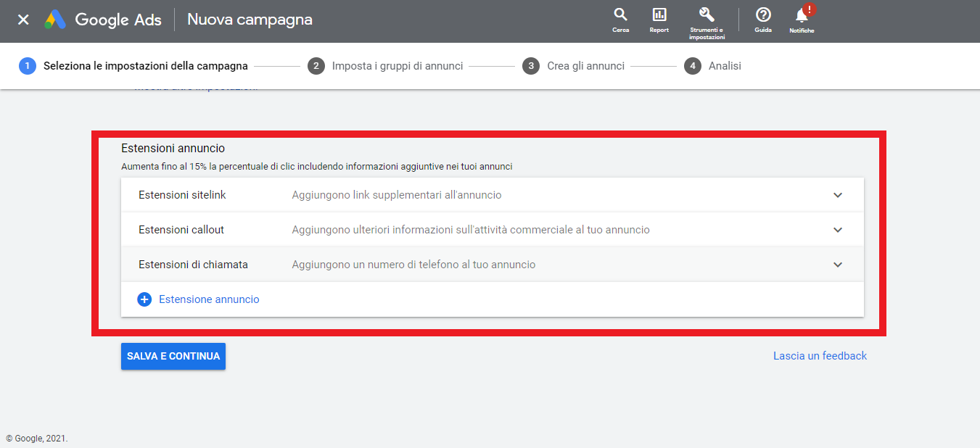Viewport: 980px width, 448px height.
Task: Click the step 1 numbered circle
Action: click(27, 66)
